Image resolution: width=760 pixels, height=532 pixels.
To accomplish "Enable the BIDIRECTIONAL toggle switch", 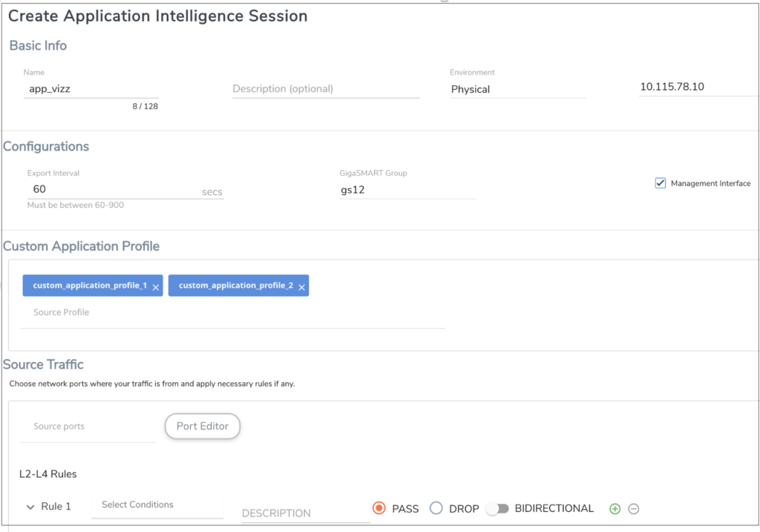I will pyautogui.click(x=498, y=508).
